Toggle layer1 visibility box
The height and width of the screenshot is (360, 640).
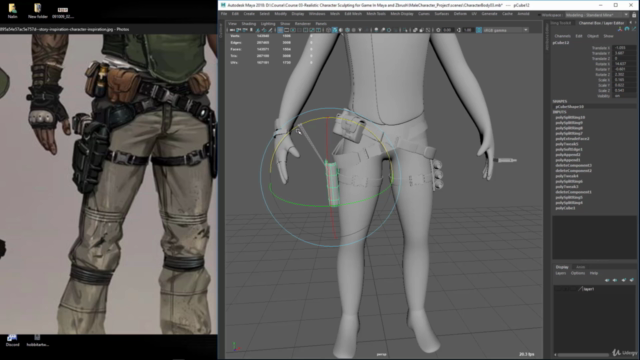pos(558,289)
